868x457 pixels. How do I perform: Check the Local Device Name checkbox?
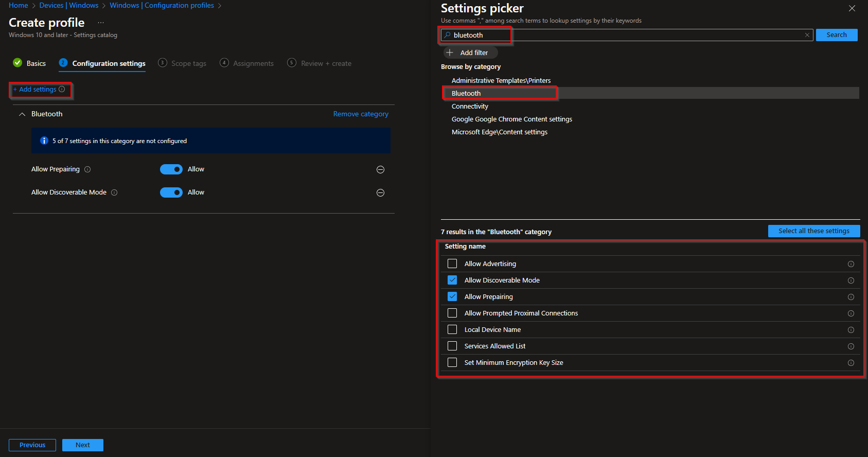pyautogui.click(x=452, y=329)
